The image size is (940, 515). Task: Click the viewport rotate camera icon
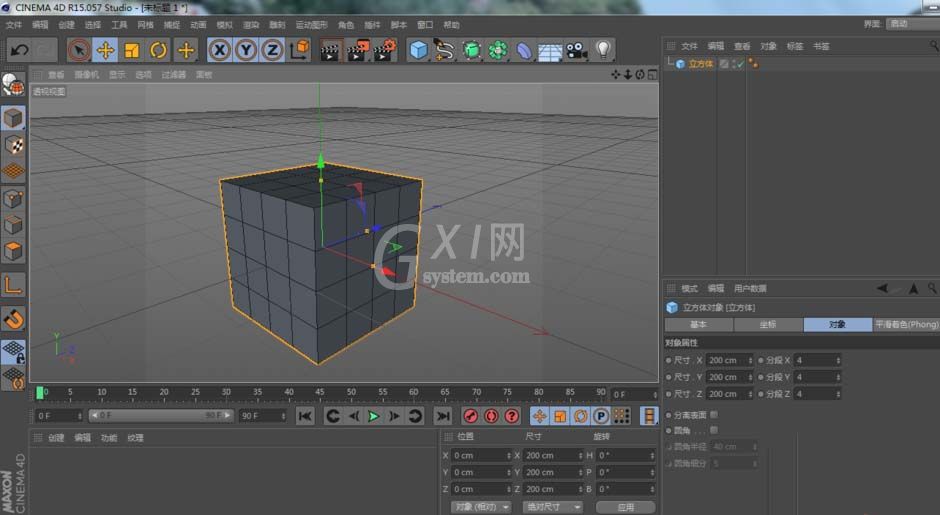pyautogui.click(x=640, y=74)
